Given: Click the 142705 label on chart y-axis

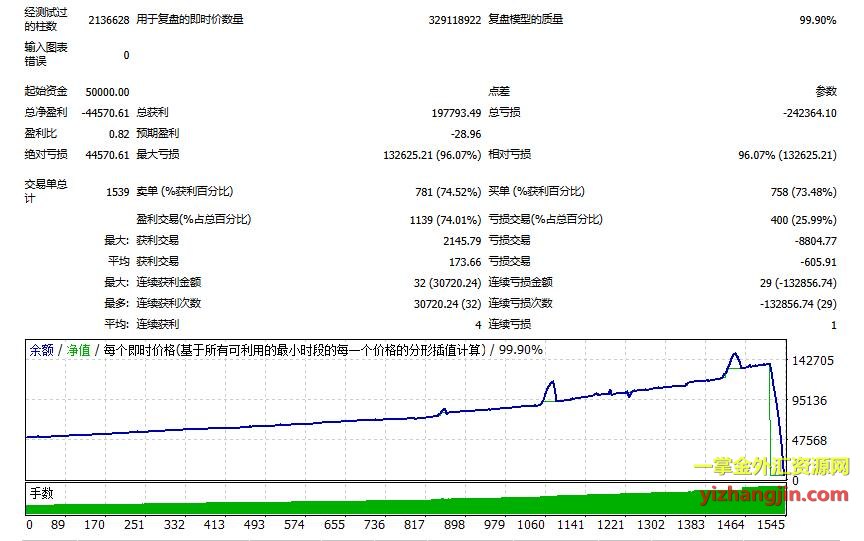Looking at the screenshot, I should coord(812,361).
